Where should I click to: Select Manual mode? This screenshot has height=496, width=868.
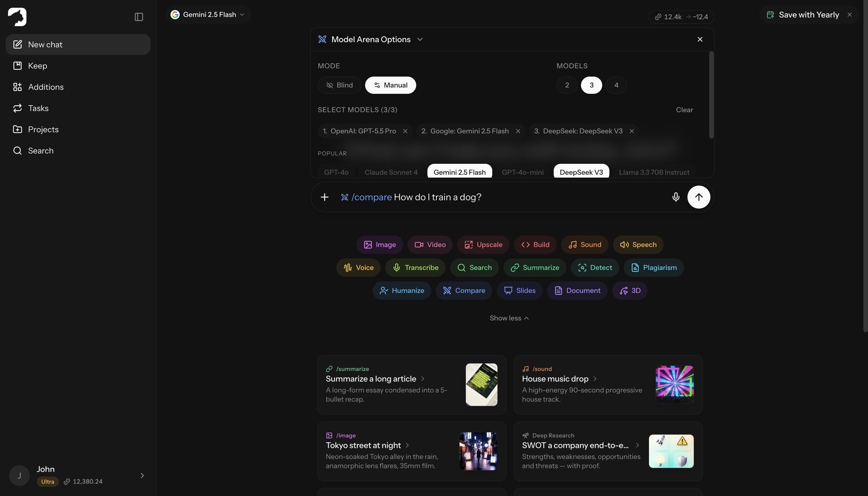pyautogui.click(x=390, y=85)
